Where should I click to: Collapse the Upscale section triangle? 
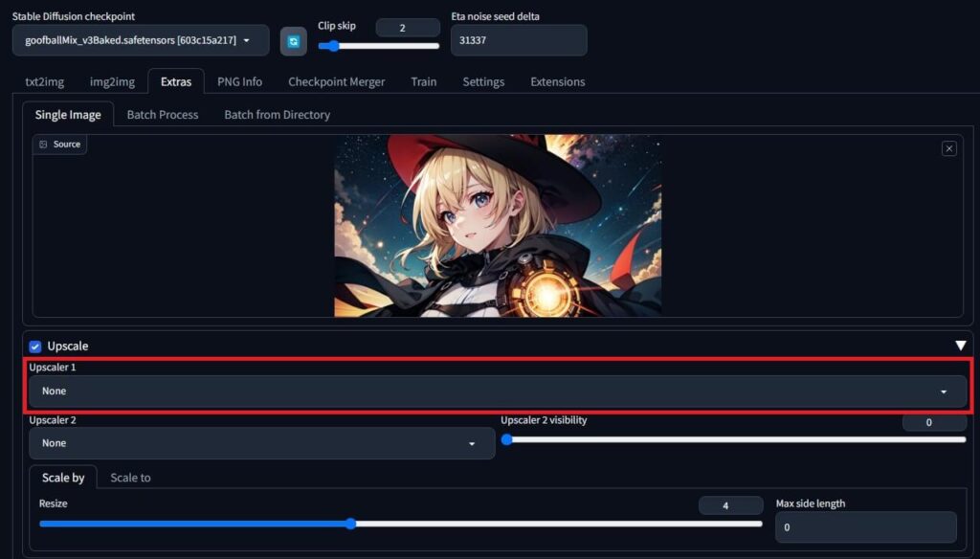(x=960, y=346)
